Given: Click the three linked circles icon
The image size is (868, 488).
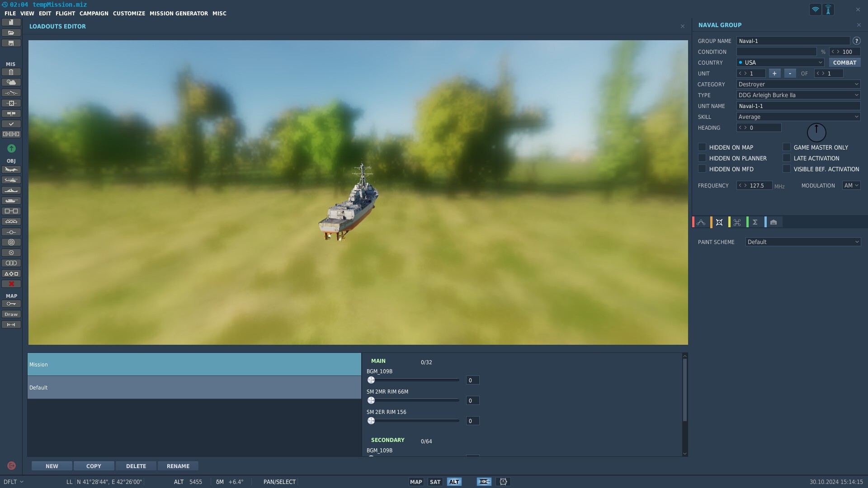Looking at the screenshot, I should (11, 263).
